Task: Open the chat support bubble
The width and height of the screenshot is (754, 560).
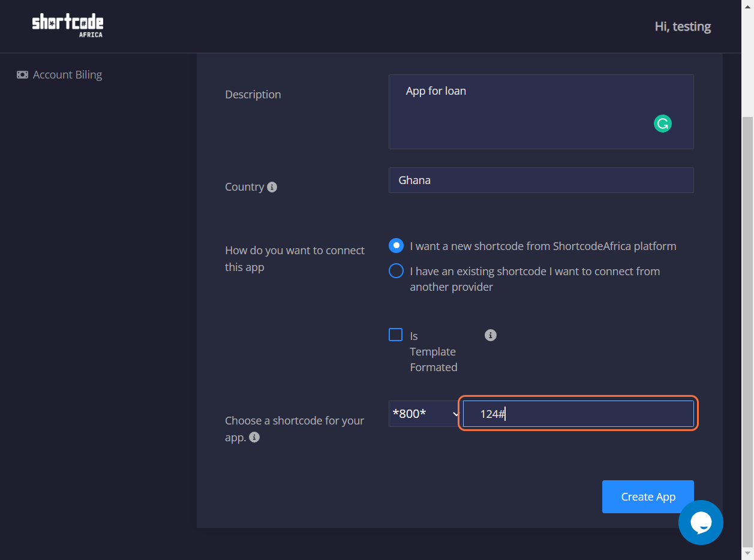Action: [x=701, y=522]
